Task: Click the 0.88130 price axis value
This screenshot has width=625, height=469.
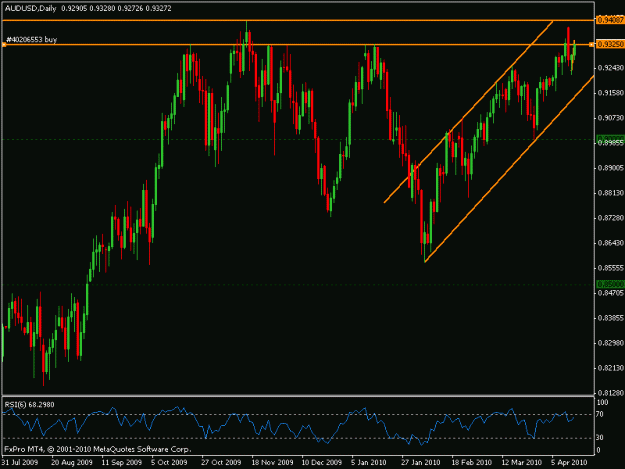Action: 611,193
